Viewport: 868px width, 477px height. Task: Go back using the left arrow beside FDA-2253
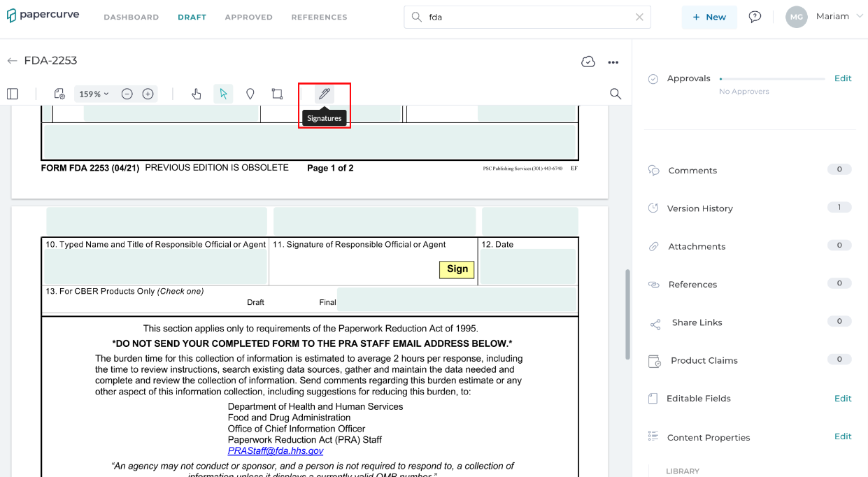click(x=12, y=61)
